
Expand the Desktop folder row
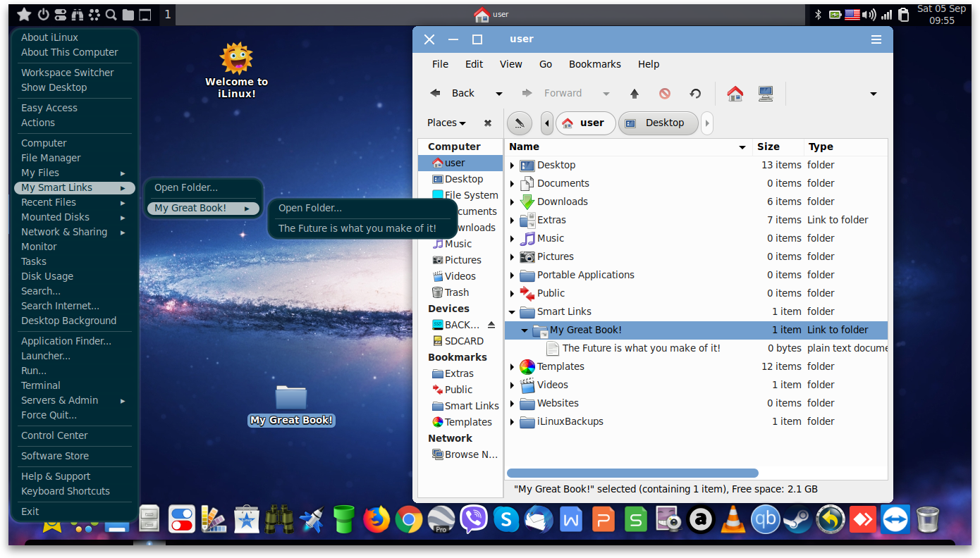point(513,165)
